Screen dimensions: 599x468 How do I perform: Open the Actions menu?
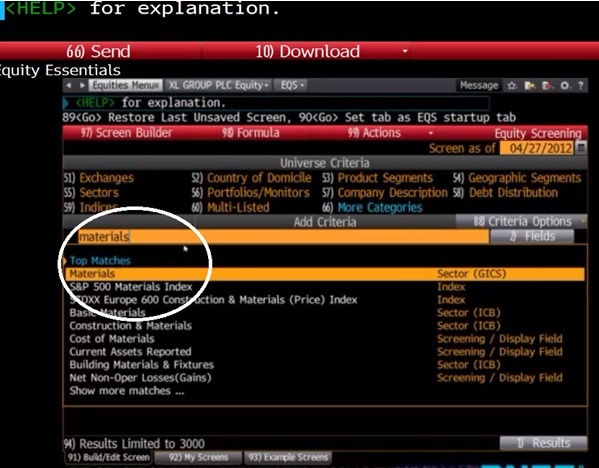click(x=374, y=133)
